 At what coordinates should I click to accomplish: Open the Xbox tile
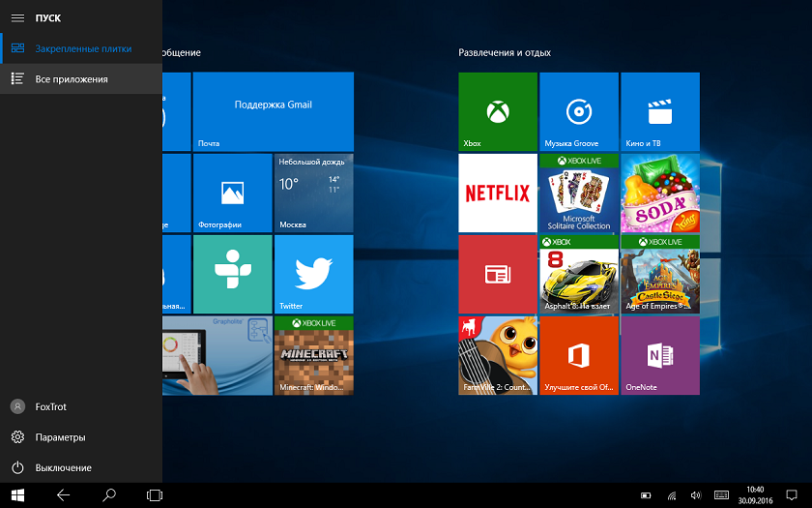[497, 111]
